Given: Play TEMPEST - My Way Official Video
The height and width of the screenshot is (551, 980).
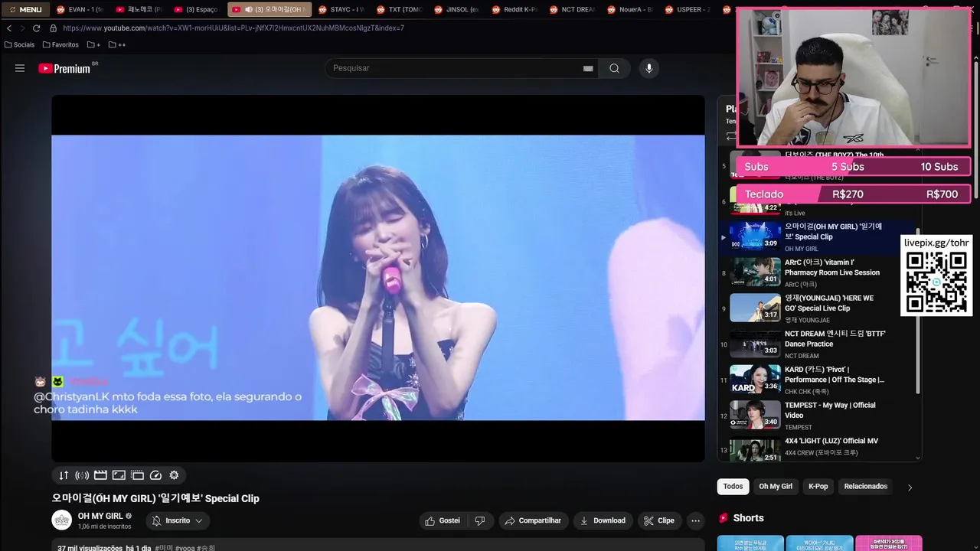Looking at the screenshot, I should 815,415.
